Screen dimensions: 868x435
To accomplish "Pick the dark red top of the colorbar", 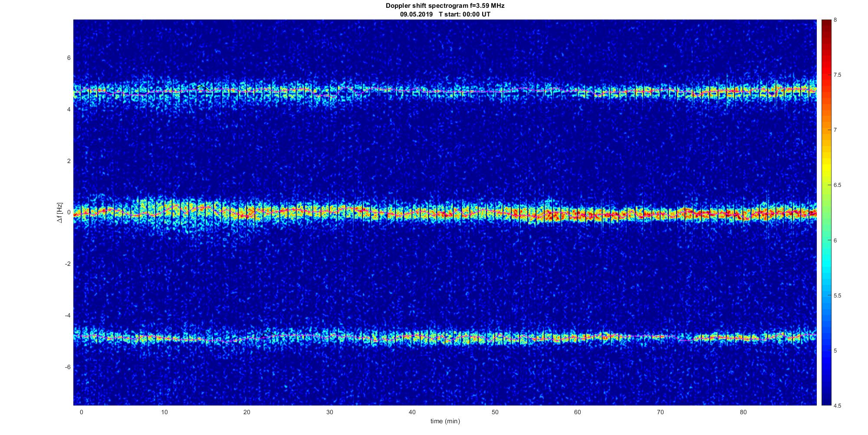I will tap(826, 24).
